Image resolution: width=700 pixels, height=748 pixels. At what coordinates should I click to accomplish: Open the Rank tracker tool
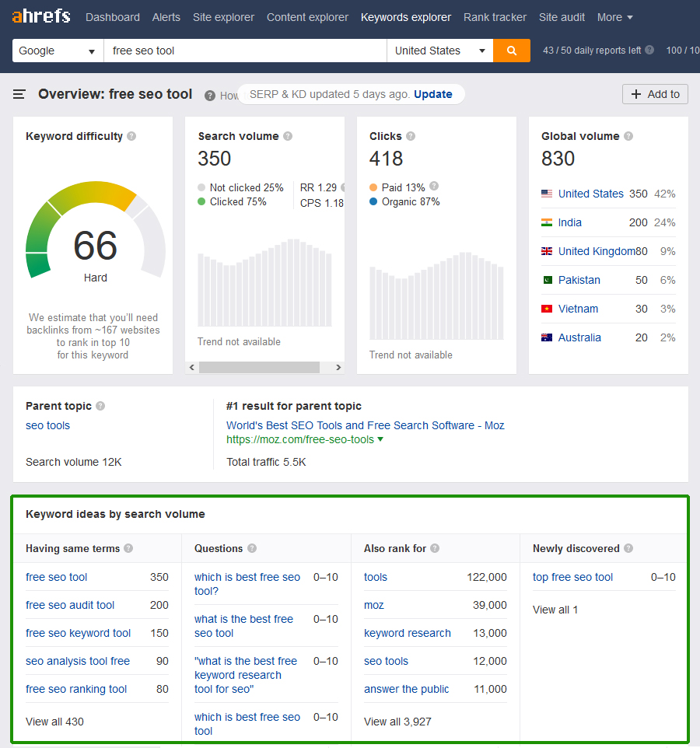pos(495,17)
